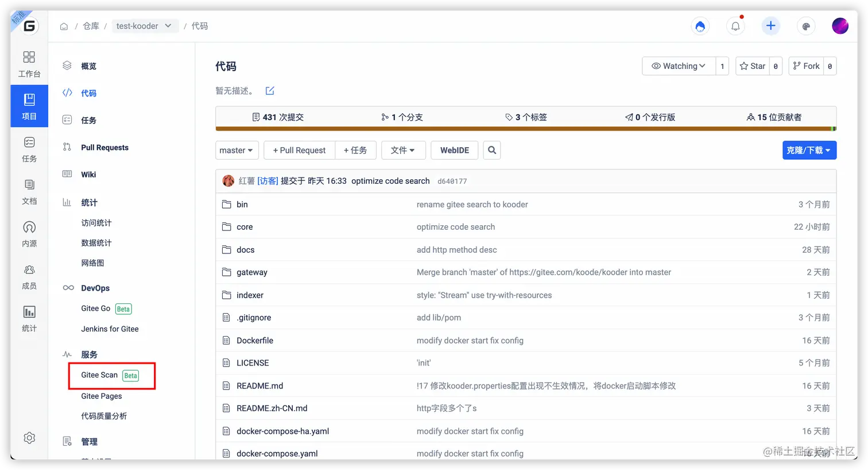Open 代码质量分析 in the sidebar
Screen dimensions: 868x470
coord(104,417)
